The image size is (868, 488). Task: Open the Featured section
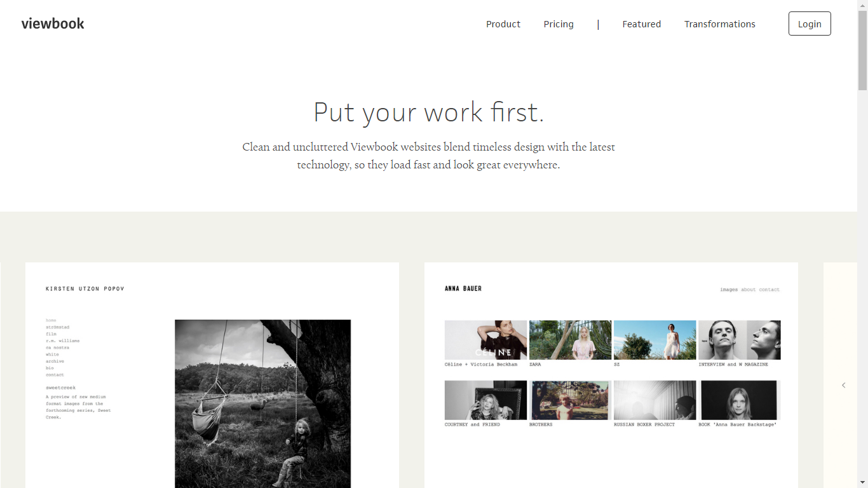pos(642,24)
